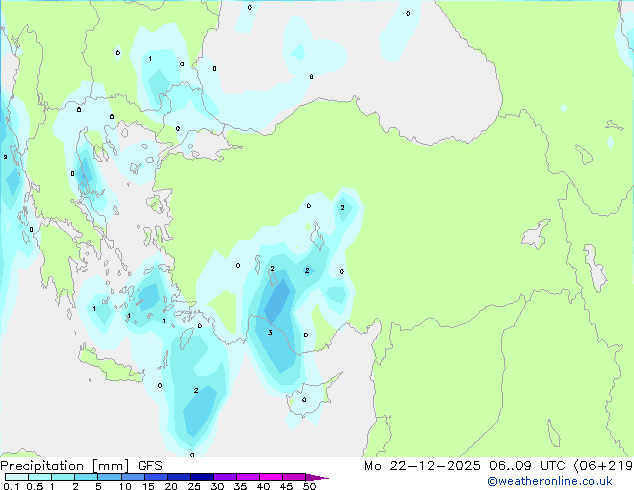Click the 0.1–0.5 mm palest legend swatch
Screen dimensions: 634x490
(x=17, y=477)
